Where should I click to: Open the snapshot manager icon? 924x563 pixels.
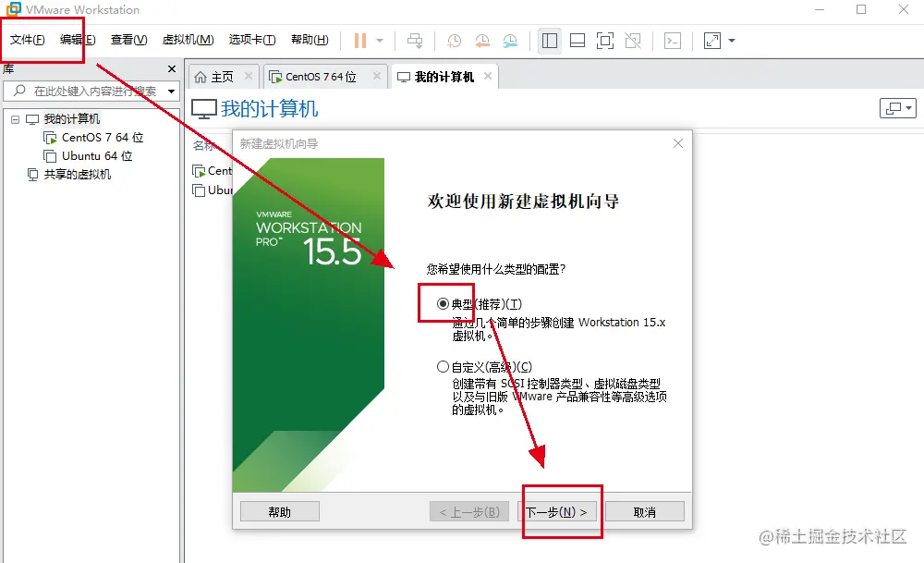pyautogui.click(x=510, y=40)
